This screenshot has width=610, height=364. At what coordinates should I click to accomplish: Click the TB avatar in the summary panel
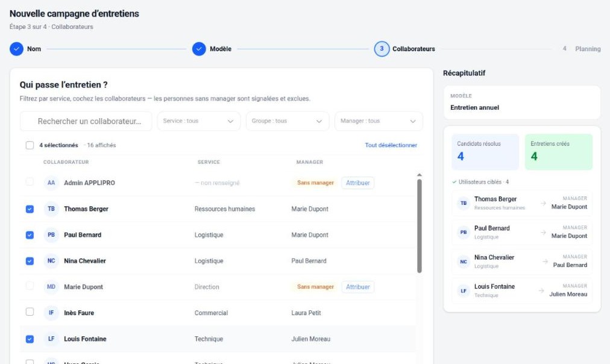[x=464, y=203]
